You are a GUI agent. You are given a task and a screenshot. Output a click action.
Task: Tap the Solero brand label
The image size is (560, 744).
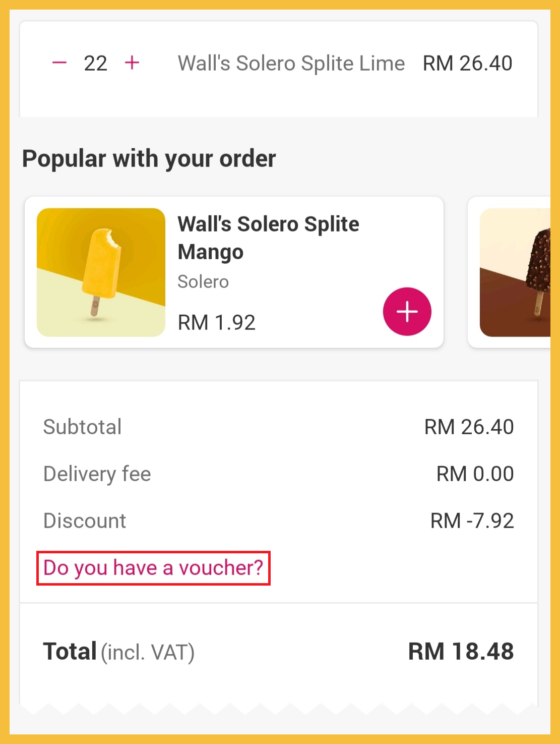pos(203,281)
